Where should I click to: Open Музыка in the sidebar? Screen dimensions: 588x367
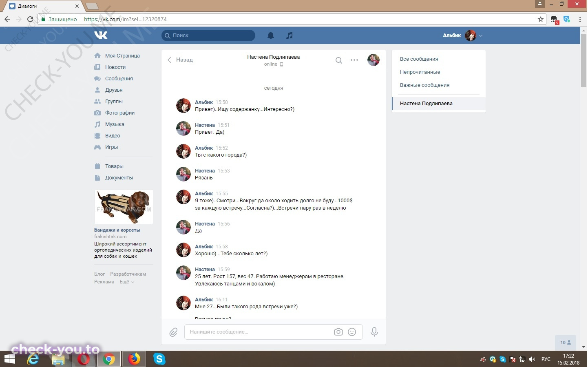pyautogui.click(x=115, y=124)
